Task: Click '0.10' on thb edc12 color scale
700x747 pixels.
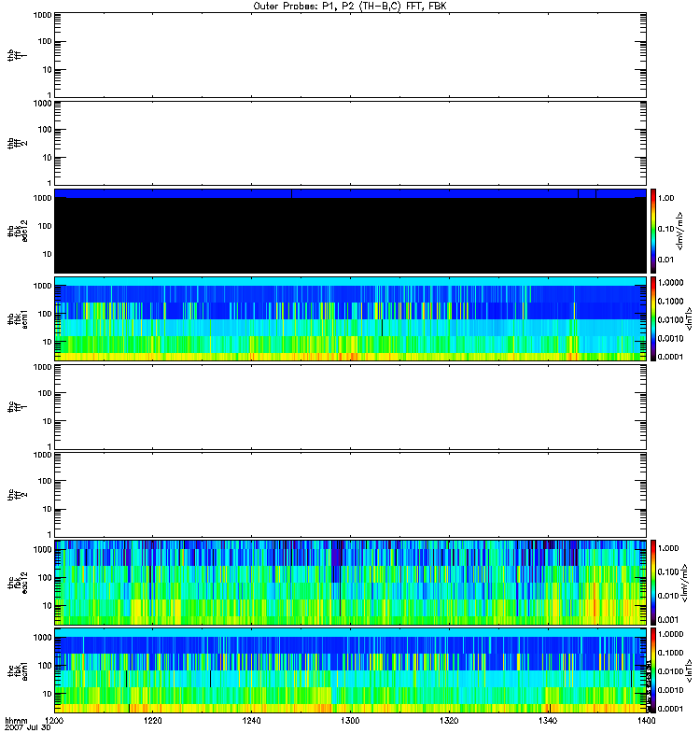Action: click(665, 229)
